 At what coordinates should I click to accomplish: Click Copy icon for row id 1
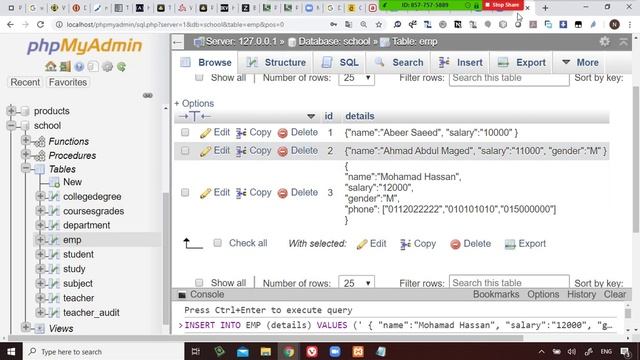(241, 133)
